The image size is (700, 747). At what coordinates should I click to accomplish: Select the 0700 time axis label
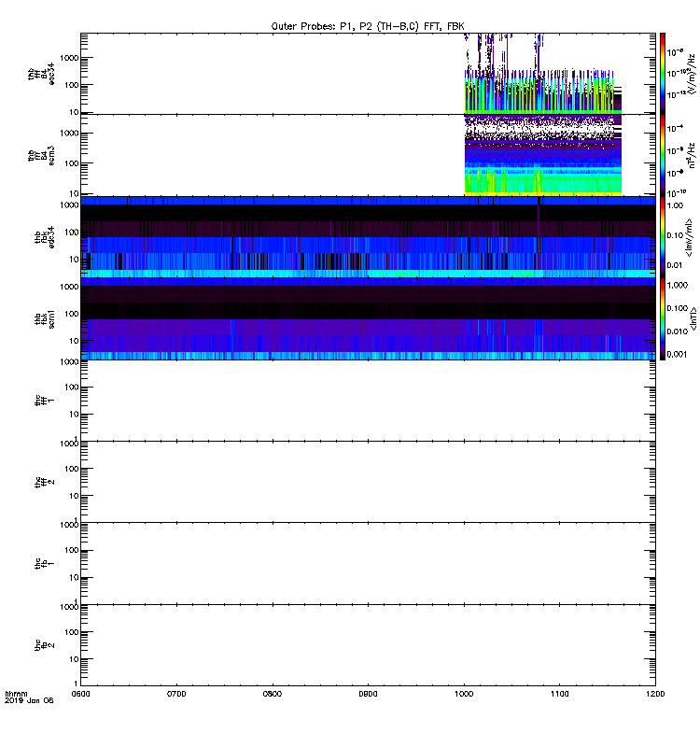(x=176, y=694)
